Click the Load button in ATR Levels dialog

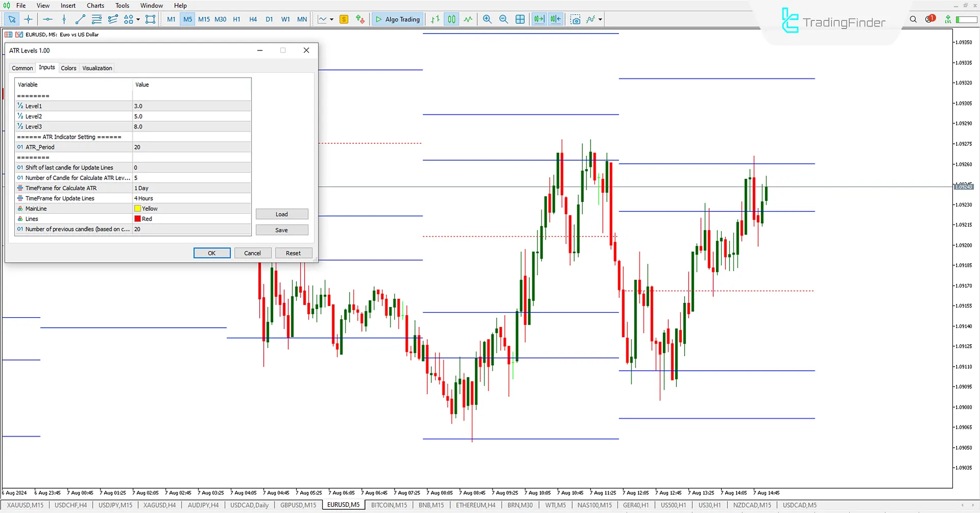pyautogui.click(x=282, y=214)
